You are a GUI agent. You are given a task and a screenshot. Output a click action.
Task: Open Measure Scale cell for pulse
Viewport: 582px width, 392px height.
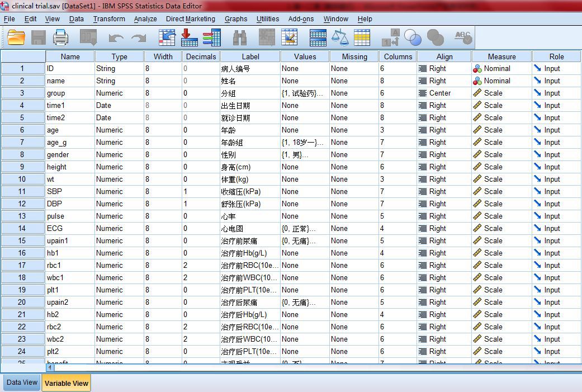tap(501, 216)
